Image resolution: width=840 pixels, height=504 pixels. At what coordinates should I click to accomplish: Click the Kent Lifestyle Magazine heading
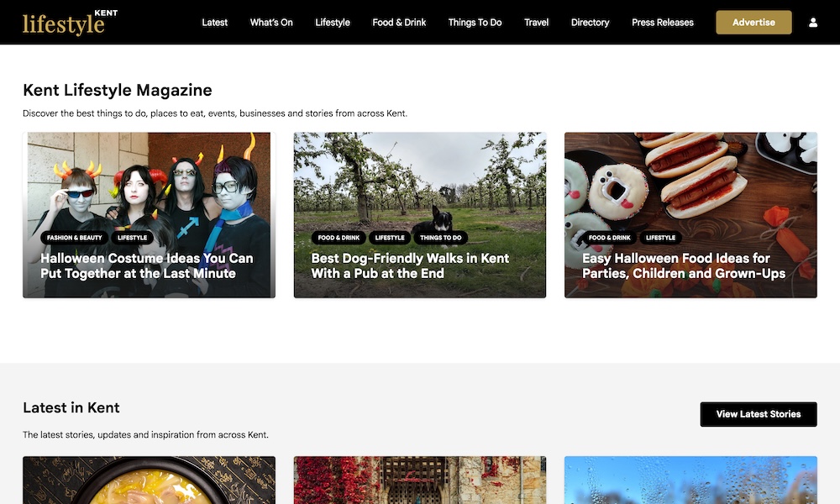[118, 90]
